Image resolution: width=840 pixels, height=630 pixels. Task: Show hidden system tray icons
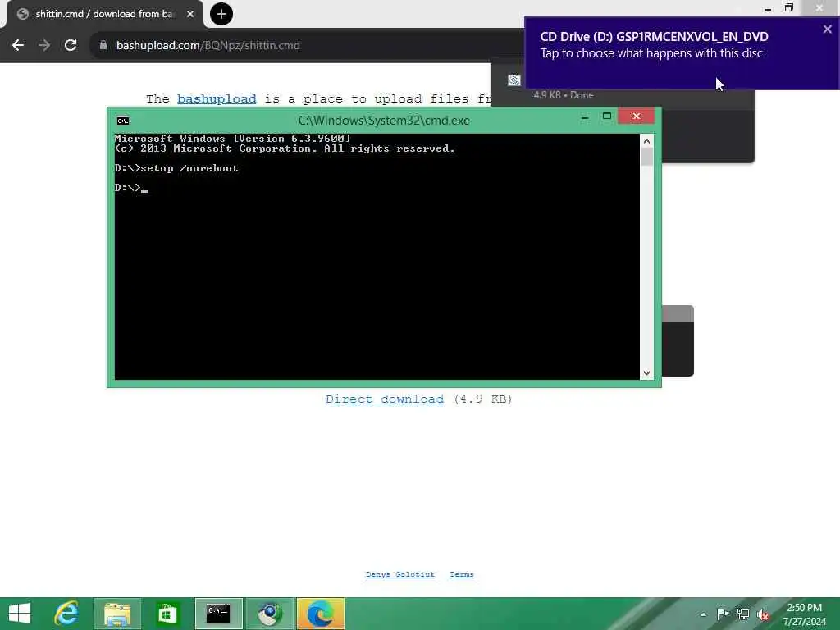click(x=703, y=614)
